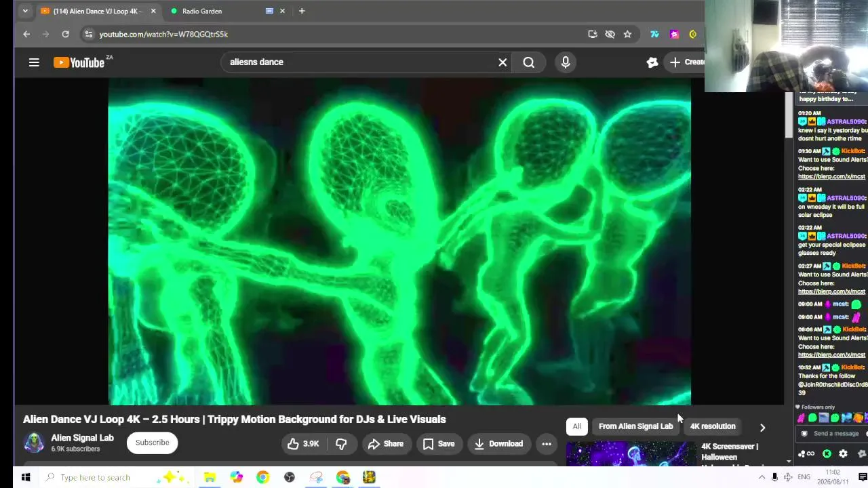868x488 pixels.
Task: Start voice search with the microphone
Action: [x=566, y=62]
